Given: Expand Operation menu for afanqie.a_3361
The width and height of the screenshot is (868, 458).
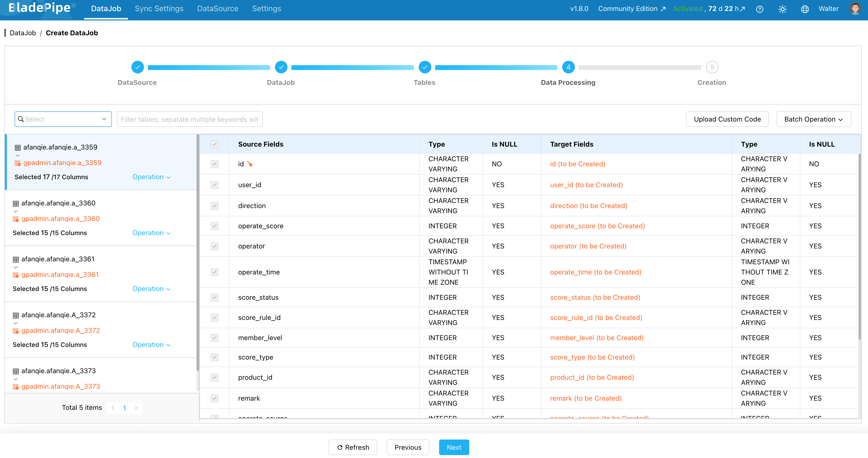Looking at the screenshot, I should click(x=151, y=289).
